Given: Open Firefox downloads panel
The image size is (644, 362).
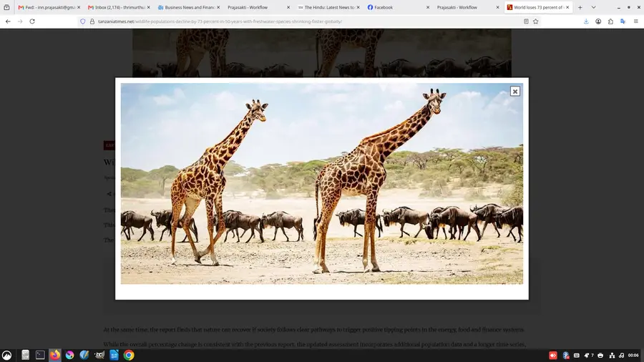Looking at the screenshot, I should point(586,21).
